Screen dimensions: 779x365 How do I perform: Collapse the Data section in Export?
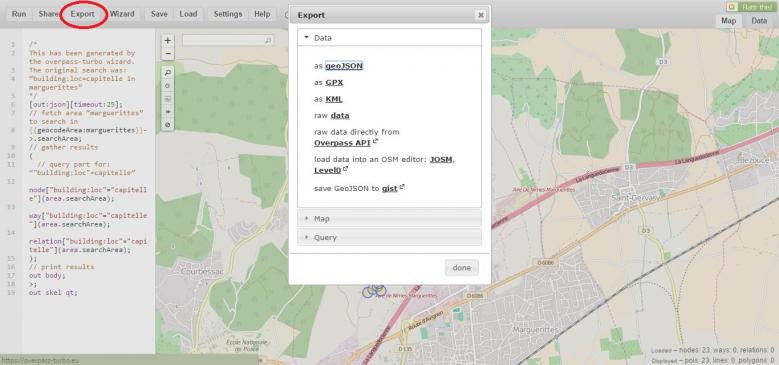tap(389, 38)
